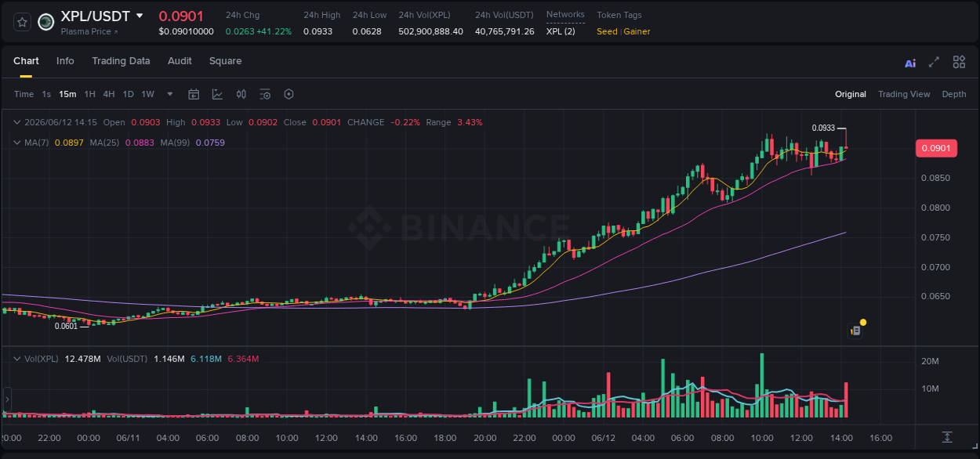
Task: Click the 24h High value 0.0933
Action: pyautogui.click(x=318, y=31)
